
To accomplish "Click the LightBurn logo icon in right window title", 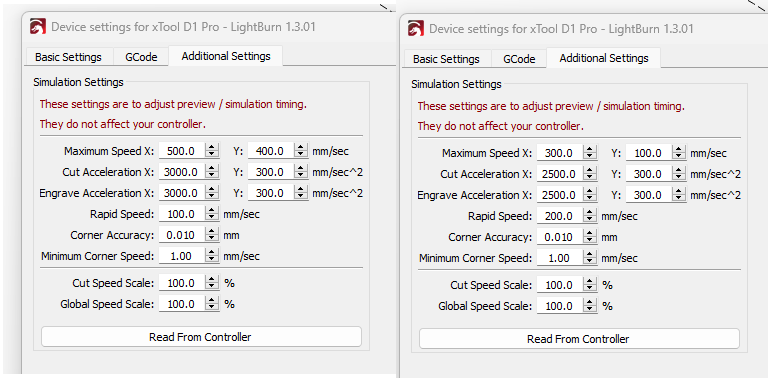I will pos(416,29).
